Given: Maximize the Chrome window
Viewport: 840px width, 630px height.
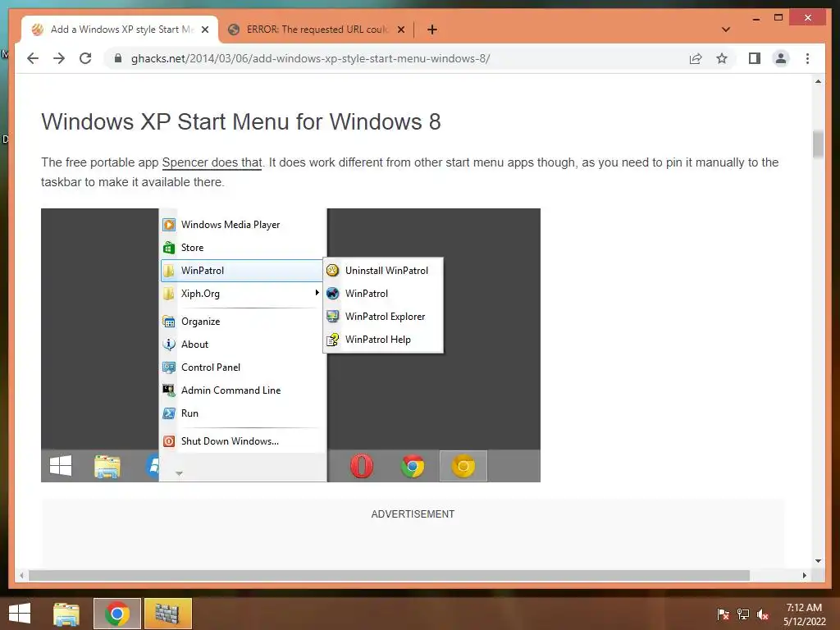Looking at the screenshot, I should coord(778,18).
